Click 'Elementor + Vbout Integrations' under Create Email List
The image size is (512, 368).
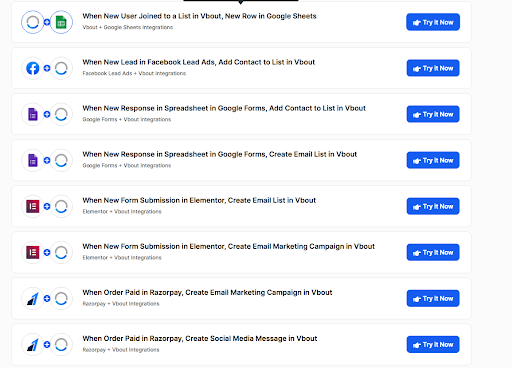[x=122, y=211]
